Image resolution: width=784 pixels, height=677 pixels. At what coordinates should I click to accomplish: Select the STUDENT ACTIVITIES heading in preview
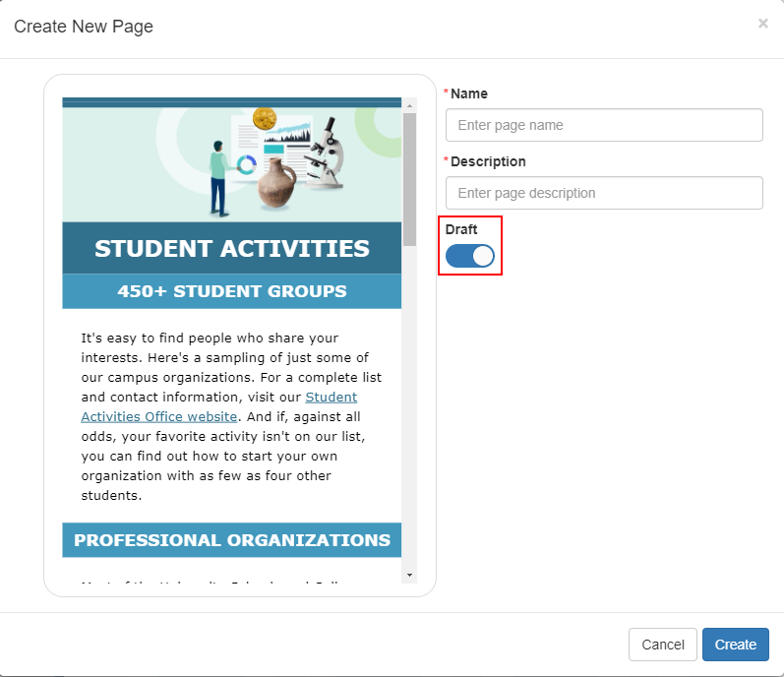pyautogui.click(x=232, y=249)
